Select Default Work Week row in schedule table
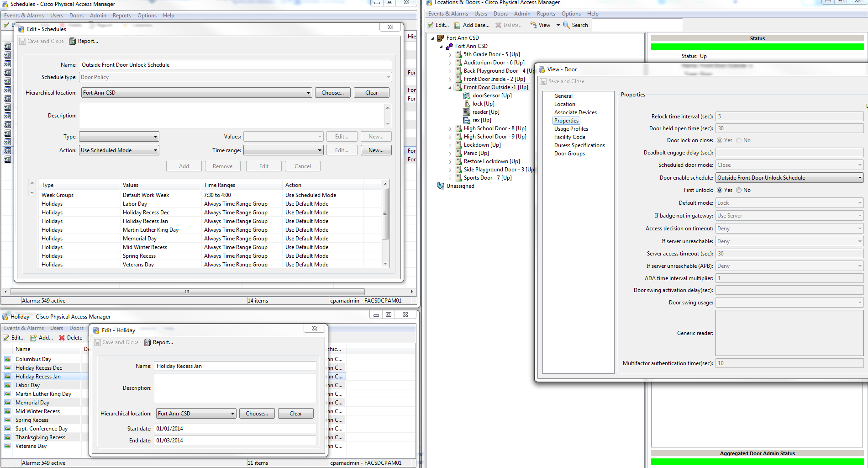 click(210, 195)
